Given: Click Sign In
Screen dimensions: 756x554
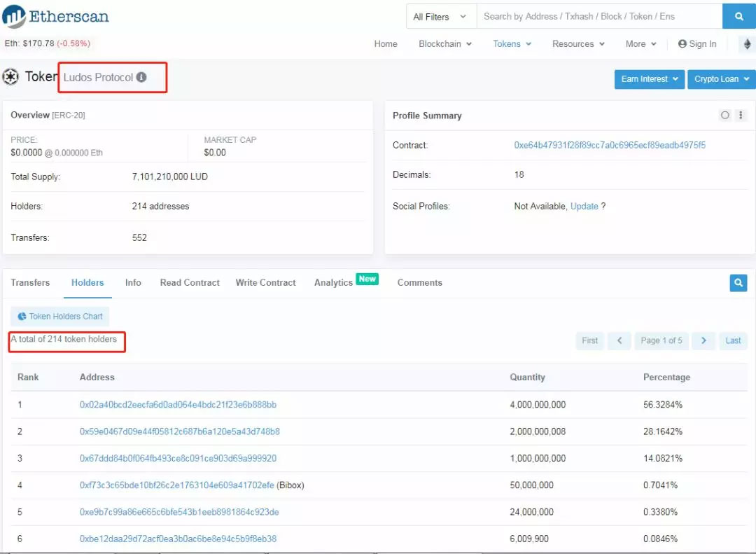Looking at the screenshot, I should (697, 44).
